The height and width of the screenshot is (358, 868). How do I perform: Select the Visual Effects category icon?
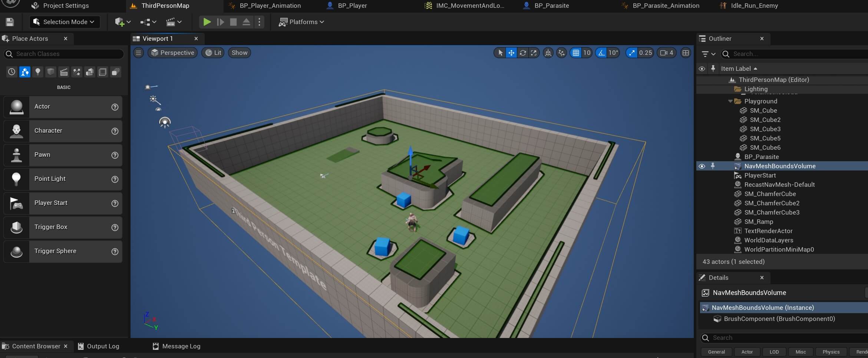pos(77,72)
